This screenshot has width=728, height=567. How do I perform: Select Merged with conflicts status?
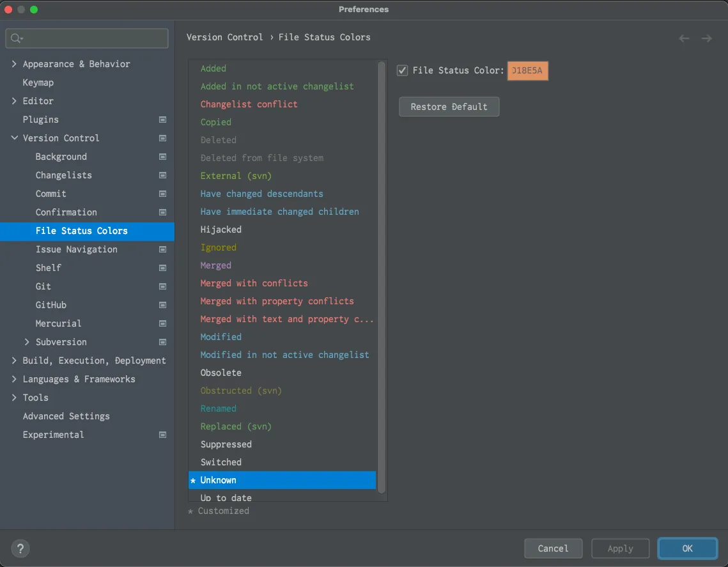(254, 283)
